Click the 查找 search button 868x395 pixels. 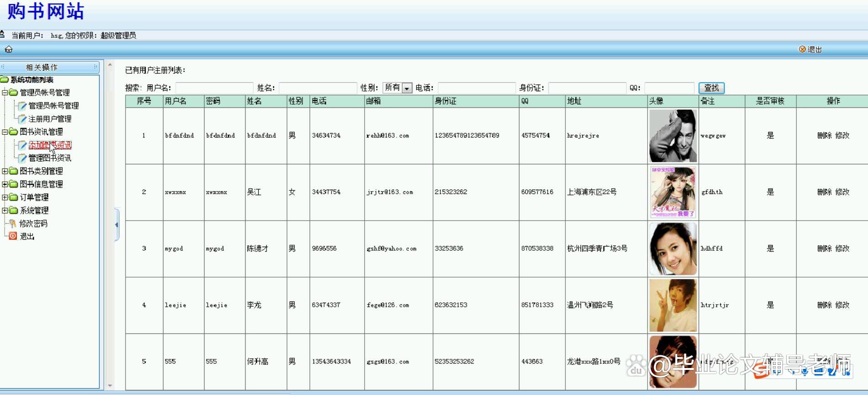point(711,88)
